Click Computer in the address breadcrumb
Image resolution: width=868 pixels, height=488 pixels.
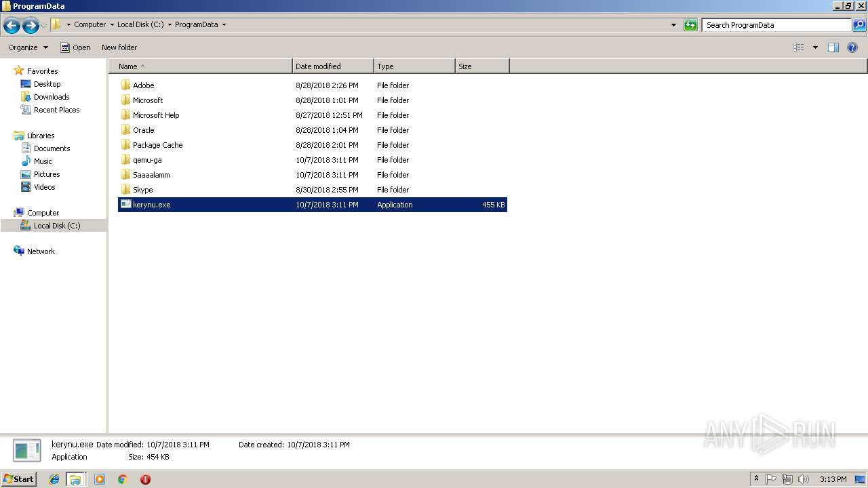tap(90, 24)
